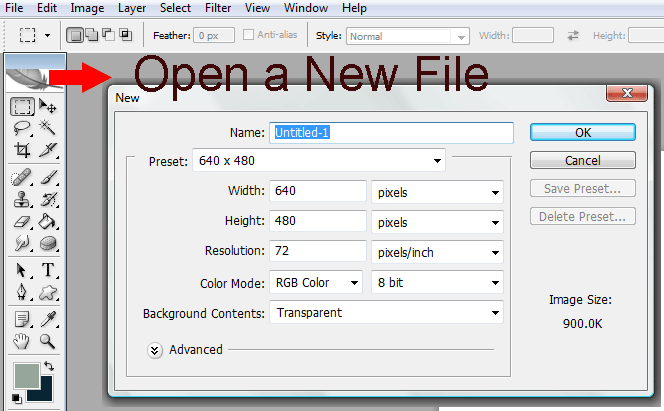Viewport: 664px width, 411px height.
Task: Open the Image menu
Action: click(x=87, y=8)
